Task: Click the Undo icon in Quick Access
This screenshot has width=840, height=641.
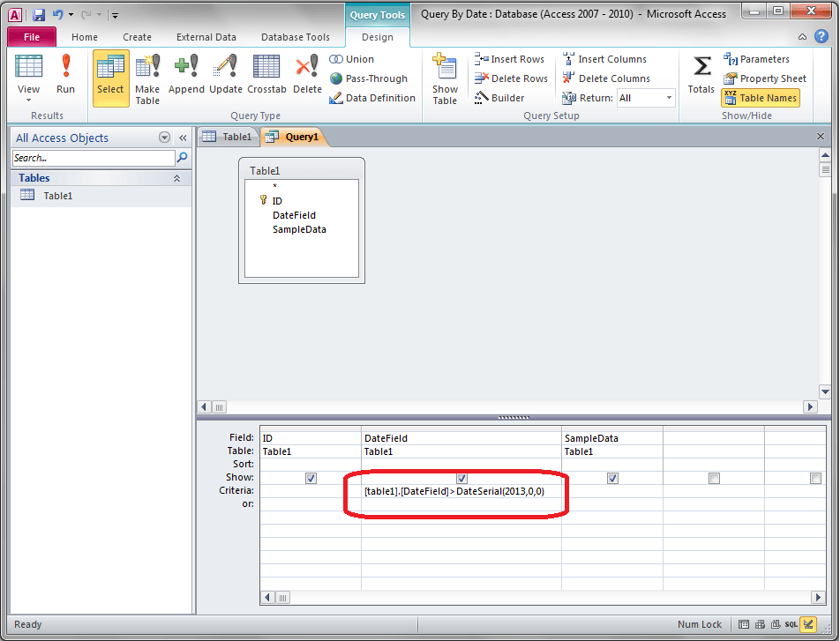Action: (x=57, y=15)
